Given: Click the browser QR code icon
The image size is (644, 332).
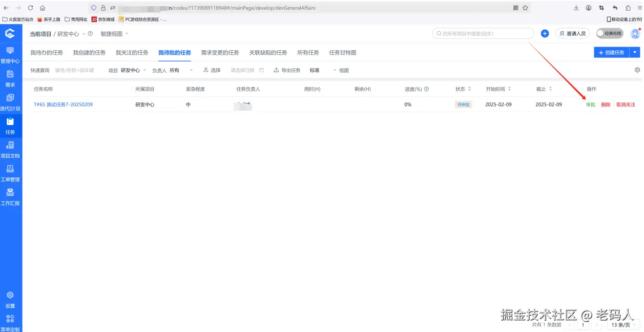Looking at the screenshot, I should [x=515, y=8].
